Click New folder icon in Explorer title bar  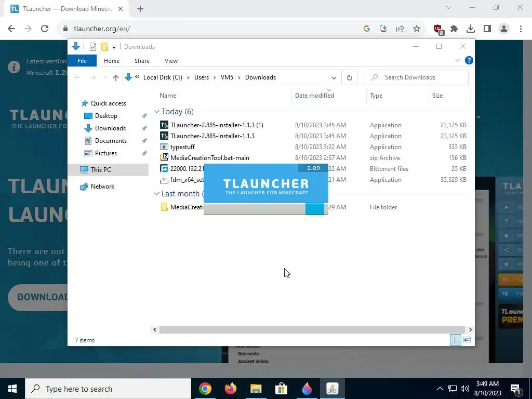(104, 47)
